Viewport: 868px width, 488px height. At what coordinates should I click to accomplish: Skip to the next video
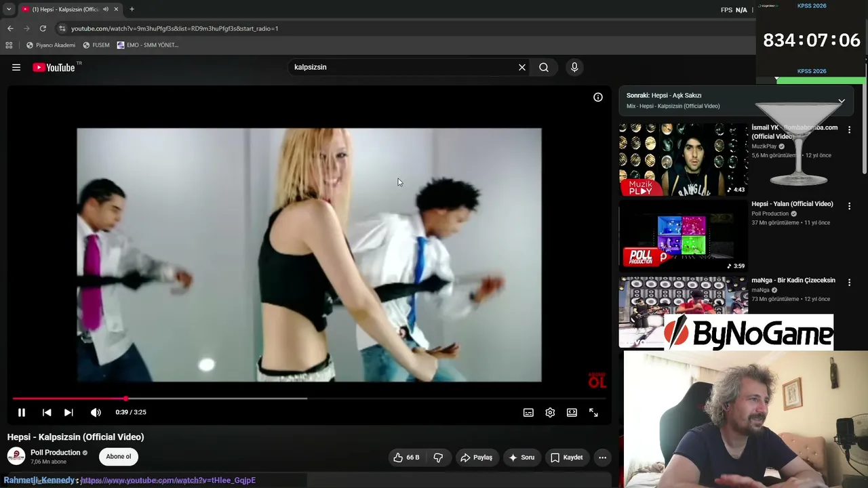68,412
